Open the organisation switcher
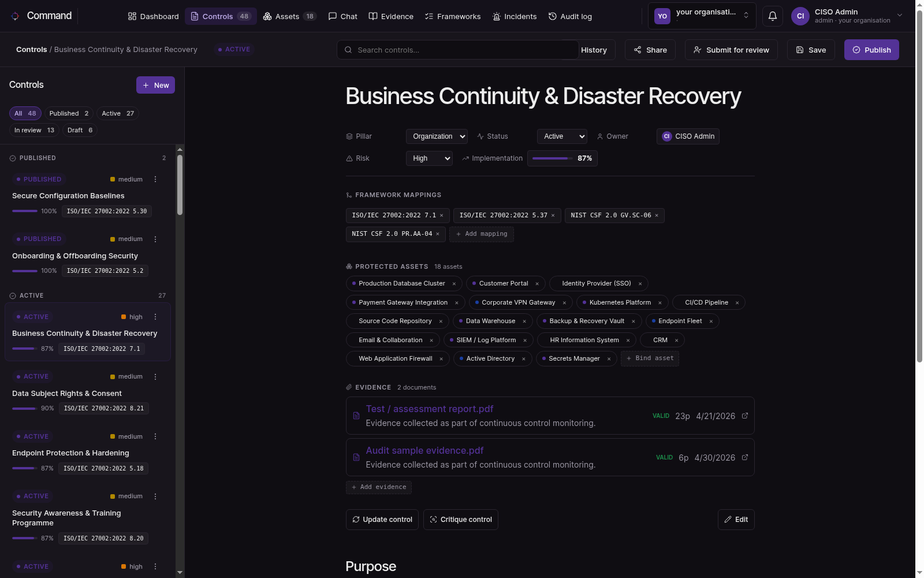 pos(702,16)
